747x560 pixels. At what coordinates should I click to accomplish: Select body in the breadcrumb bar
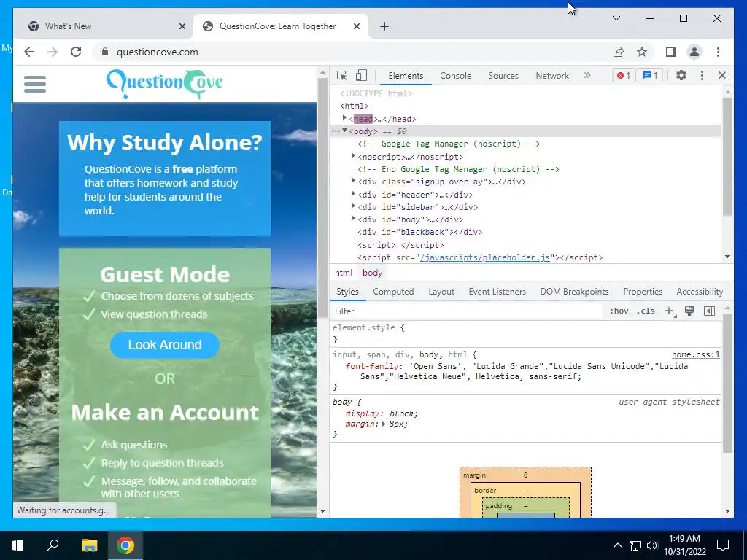[x=372, y=273]
